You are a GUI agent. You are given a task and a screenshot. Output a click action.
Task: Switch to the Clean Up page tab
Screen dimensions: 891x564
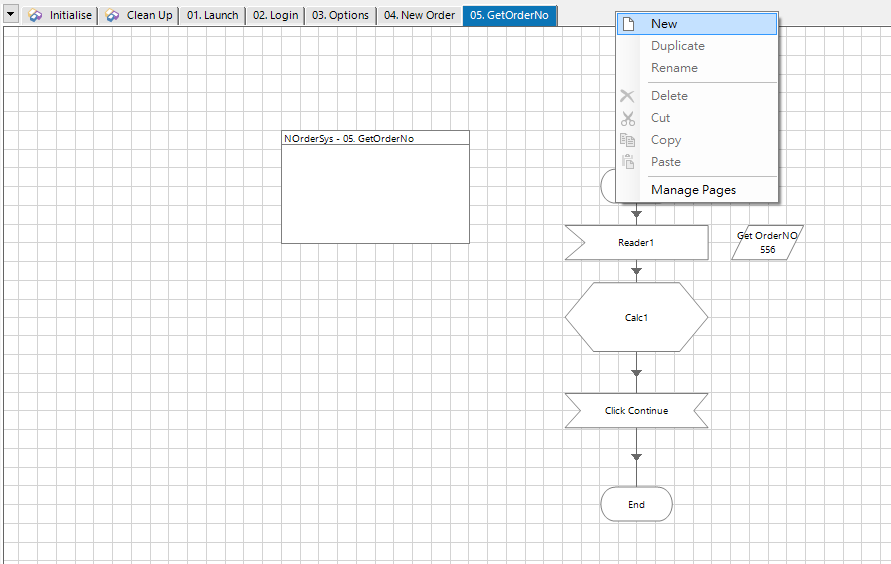139,15
